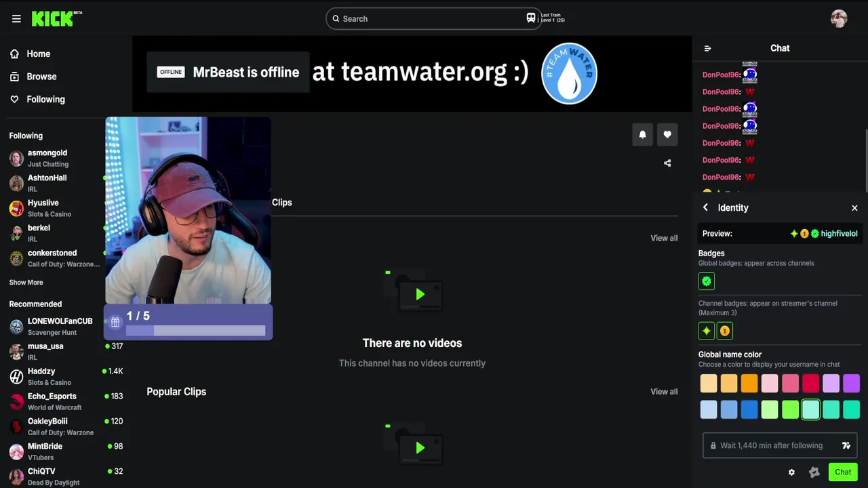868x488 pixels.
Task: Close the Identity panel
Action: (854, 208)
